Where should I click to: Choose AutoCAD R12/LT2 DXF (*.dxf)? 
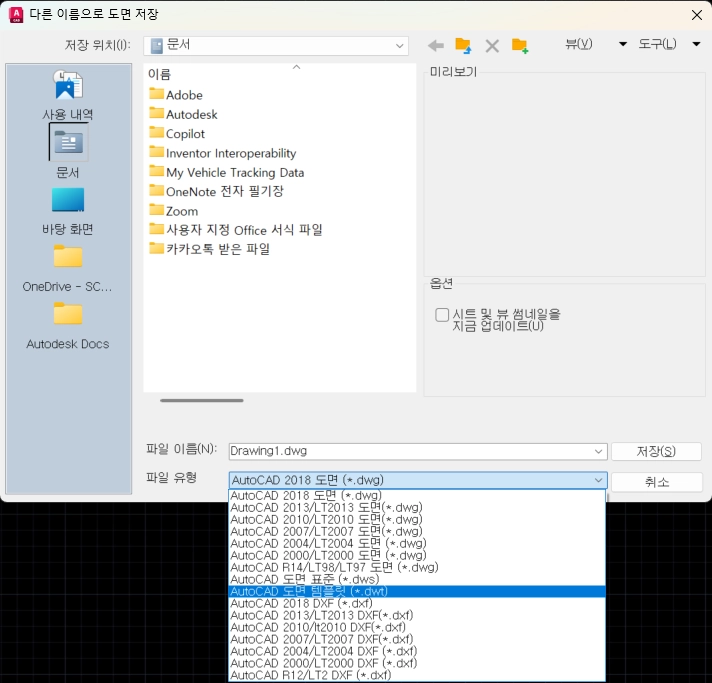click(417, 675)
